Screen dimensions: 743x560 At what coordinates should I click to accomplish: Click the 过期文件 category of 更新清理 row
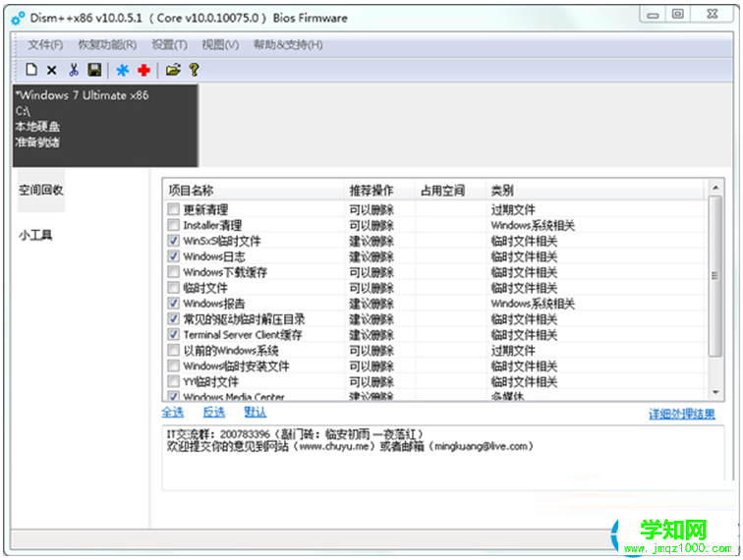pyautogui.click(x=513, y=209)
